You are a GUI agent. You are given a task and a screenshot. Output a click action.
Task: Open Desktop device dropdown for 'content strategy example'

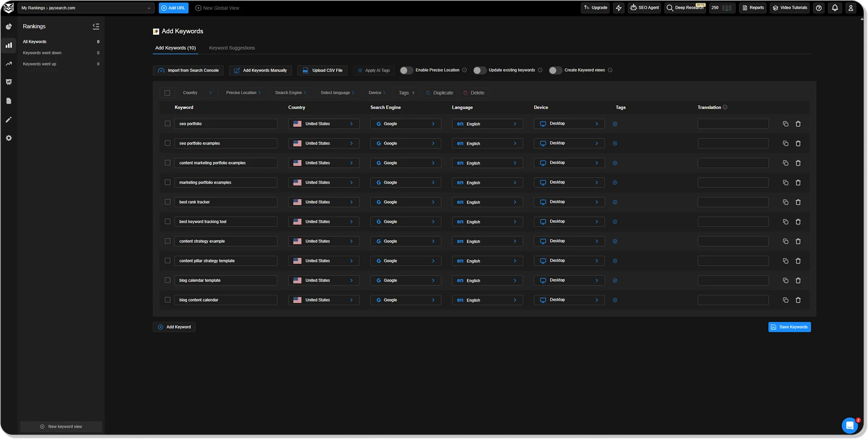569,241
